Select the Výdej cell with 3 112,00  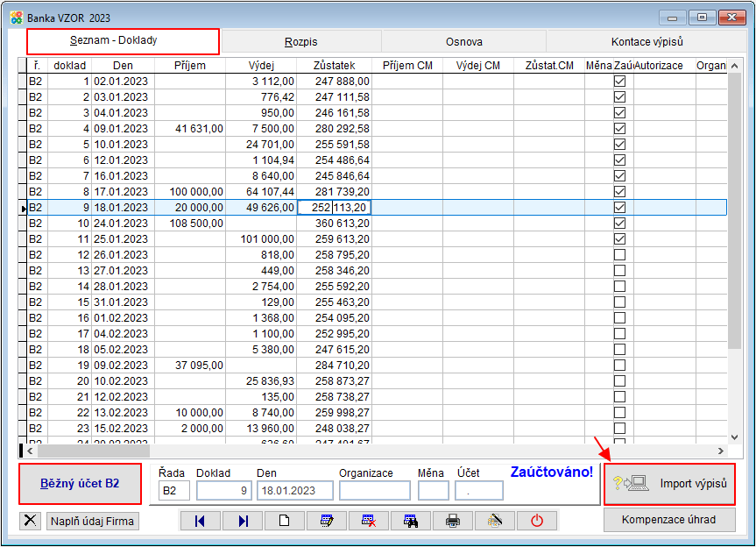click(x=261, y=81)
